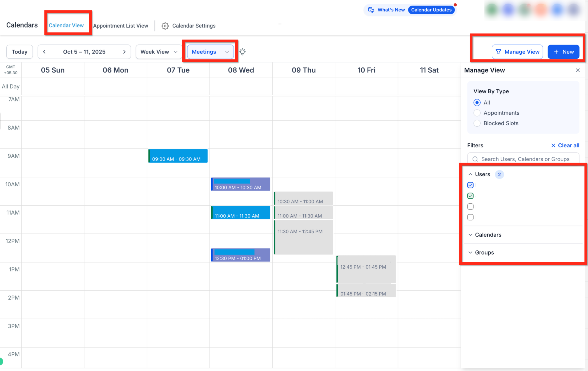Create a New calendar entry

(563, 52)
